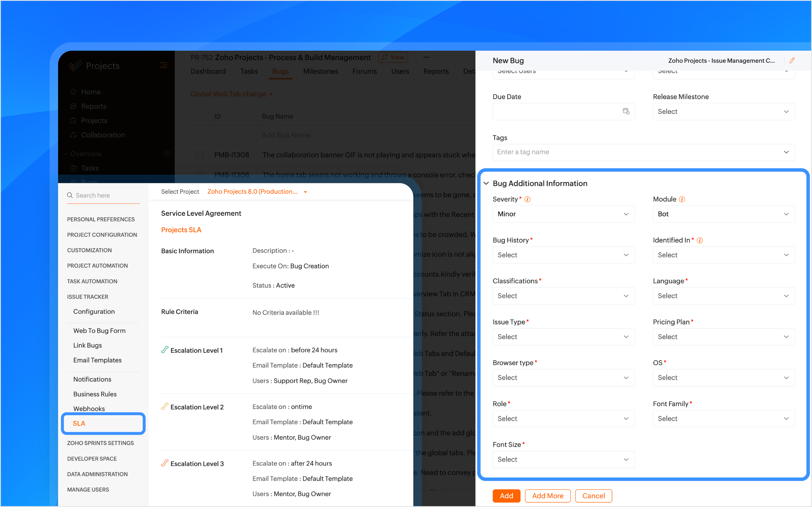Click the Severity info icon
This screenshot has height=507, width=812.
click(528, 199)
